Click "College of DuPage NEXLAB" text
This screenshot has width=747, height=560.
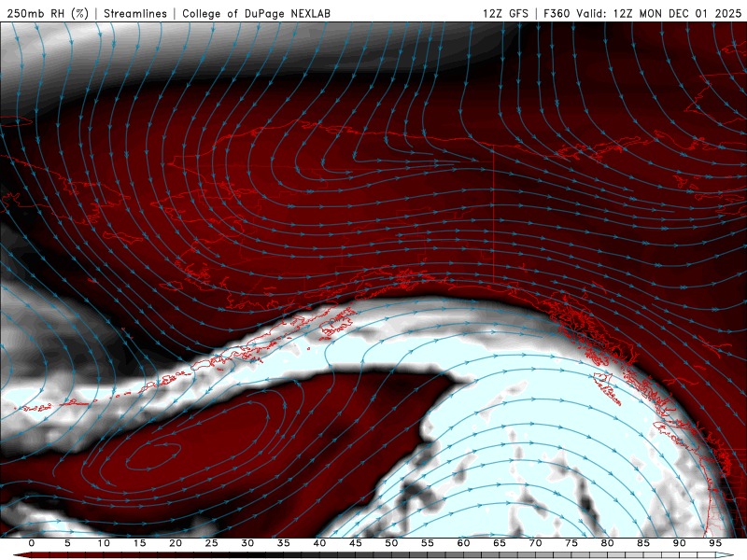point(256,13)
